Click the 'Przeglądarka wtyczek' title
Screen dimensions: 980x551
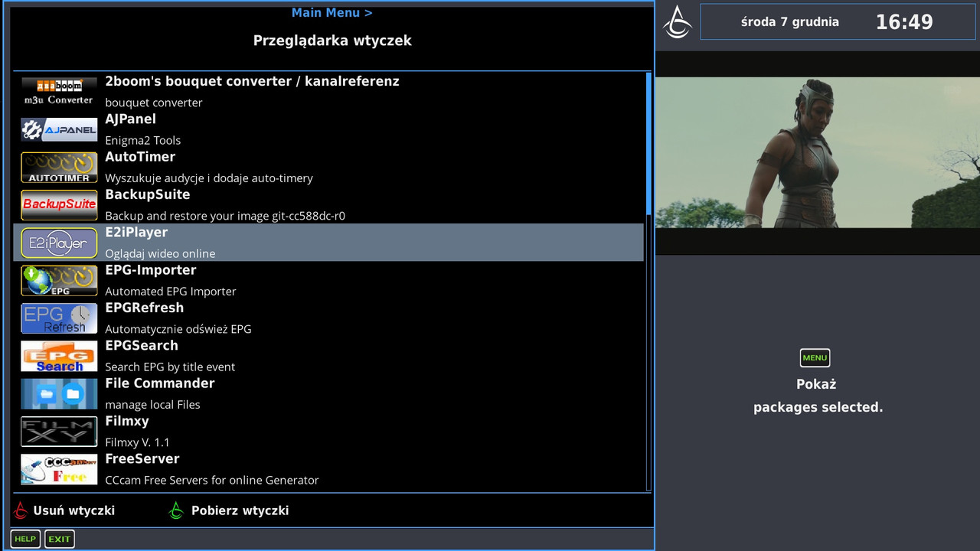[332, 41]
